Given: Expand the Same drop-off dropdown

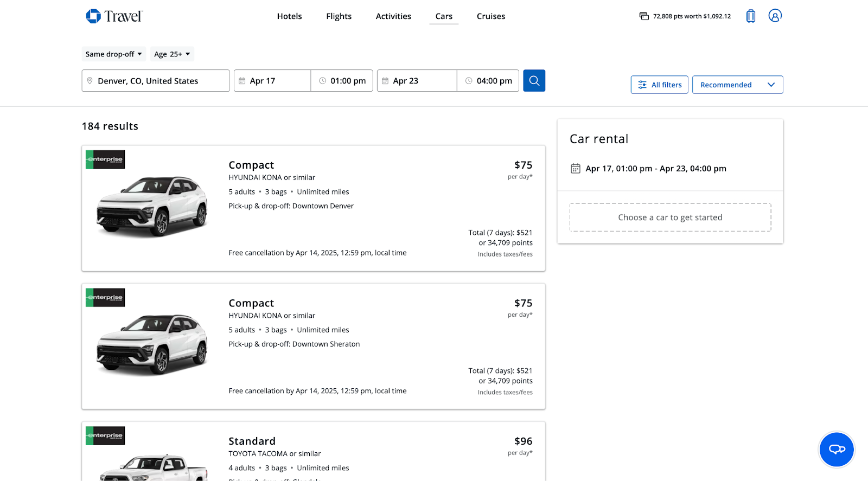Looking at the screenshot, I should (x=113, y=54).
